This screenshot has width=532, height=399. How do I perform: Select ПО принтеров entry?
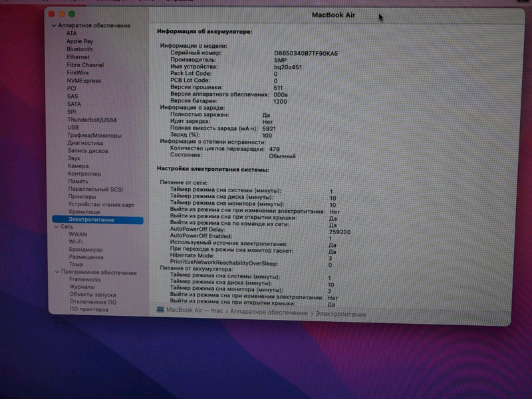pyautogui.click(x=89, y=309)
